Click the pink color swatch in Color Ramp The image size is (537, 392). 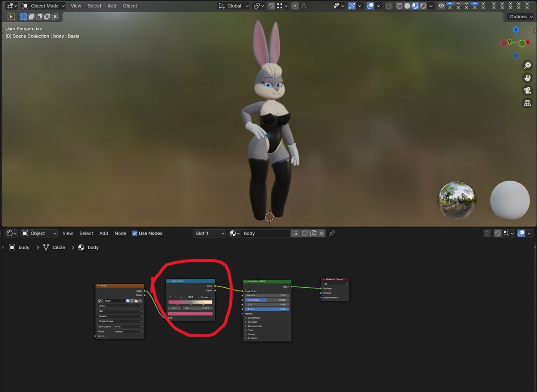(x=190, y=314)
